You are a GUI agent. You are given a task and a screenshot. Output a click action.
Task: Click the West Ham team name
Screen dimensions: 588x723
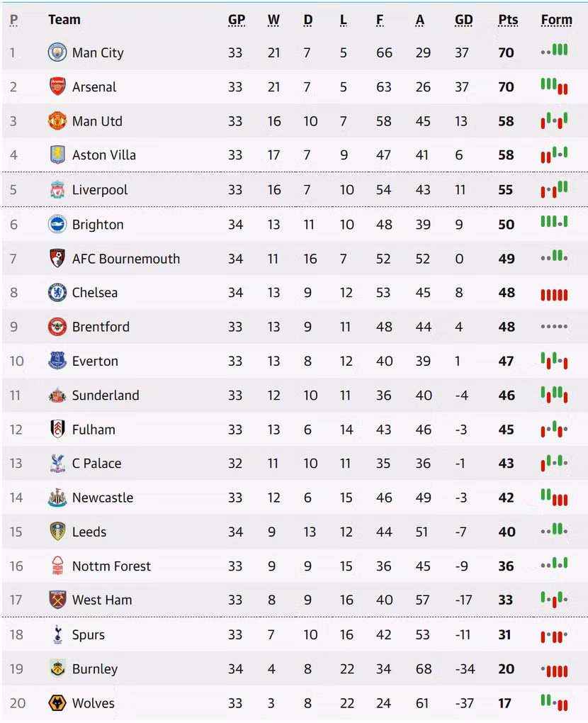point(102,600)
